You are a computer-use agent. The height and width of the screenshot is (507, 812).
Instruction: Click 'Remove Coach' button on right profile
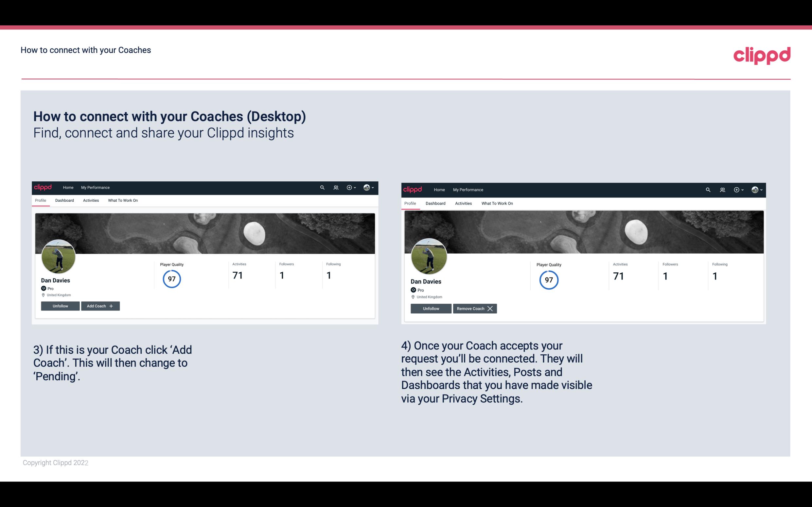(473, 308)
